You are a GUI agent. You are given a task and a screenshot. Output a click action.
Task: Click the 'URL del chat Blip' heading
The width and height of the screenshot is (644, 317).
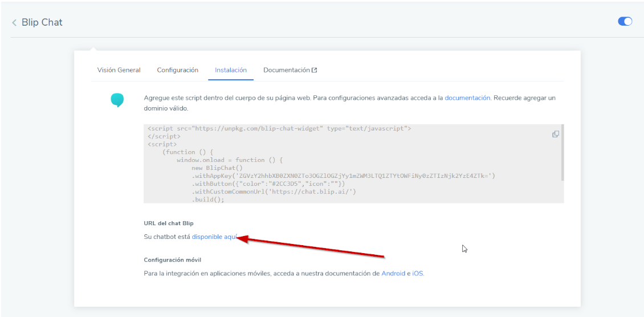tap(173, 223)
